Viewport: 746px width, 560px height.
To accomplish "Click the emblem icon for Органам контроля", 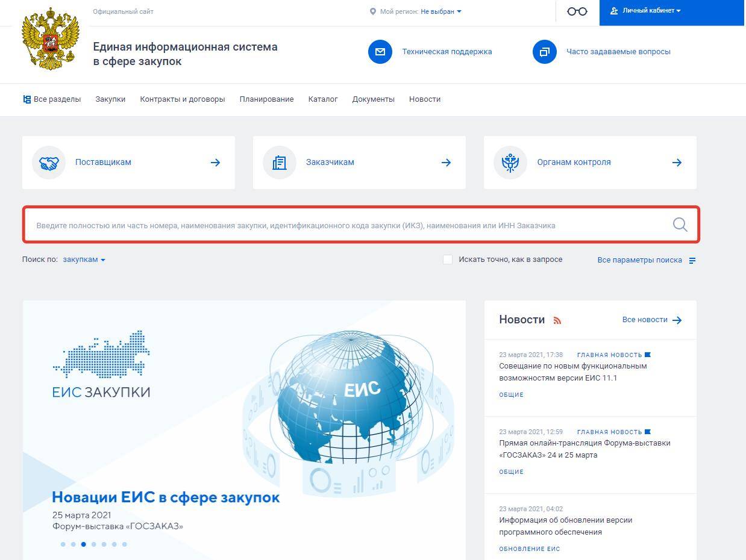I will point(510,163).
